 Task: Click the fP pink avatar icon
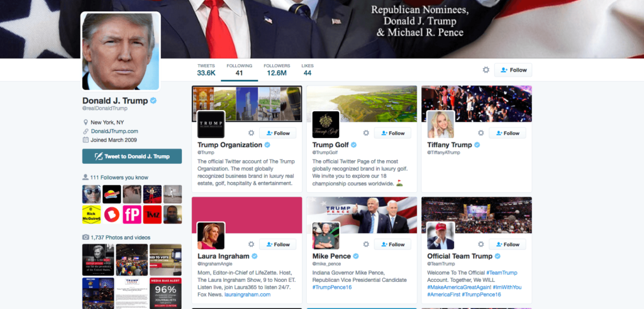point(132,215)
